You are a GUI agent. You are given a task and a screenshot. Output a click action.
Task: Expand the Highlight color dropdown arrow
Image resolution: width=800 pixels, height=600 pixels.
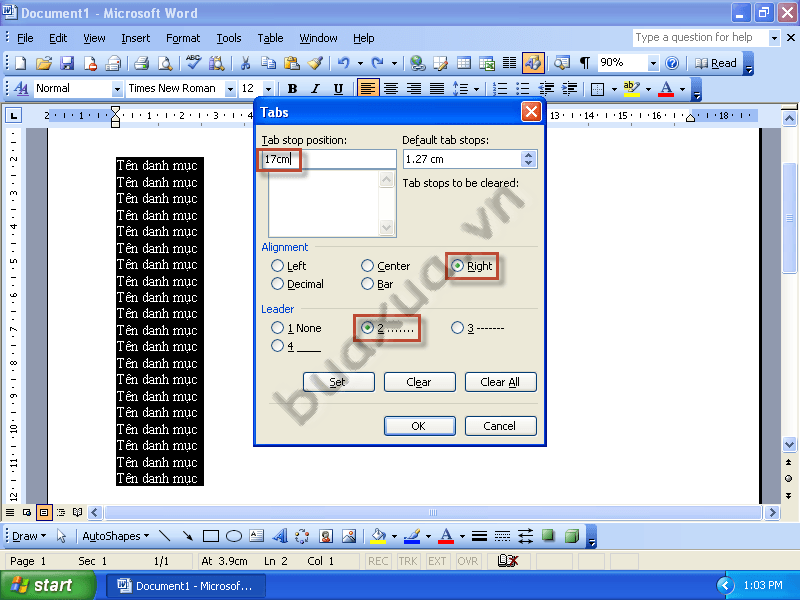[x=648, y=89]
